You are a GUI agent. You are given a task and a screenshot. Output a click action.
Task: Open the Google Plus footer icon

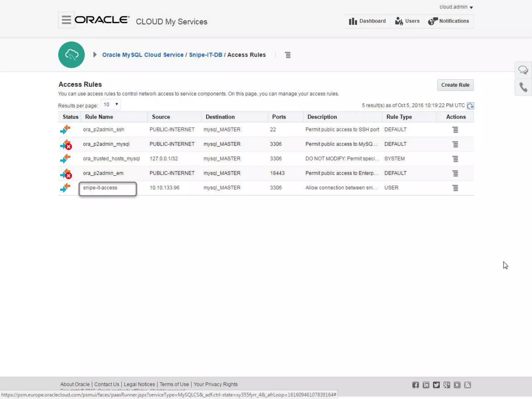pyautogui.click(x=447, y=385)
